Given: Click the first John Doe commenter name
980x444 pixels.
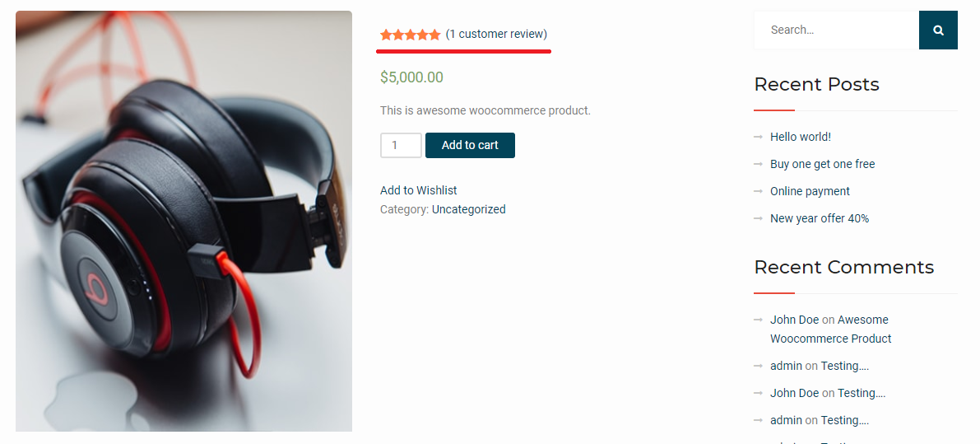Looking at the screenshot, I should (794, 320).
